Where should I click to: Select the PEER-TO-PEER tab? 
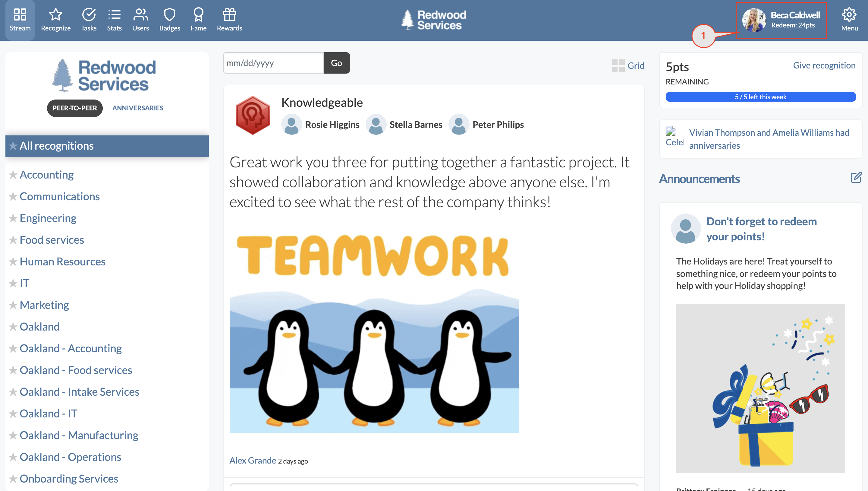coord(75,108)
